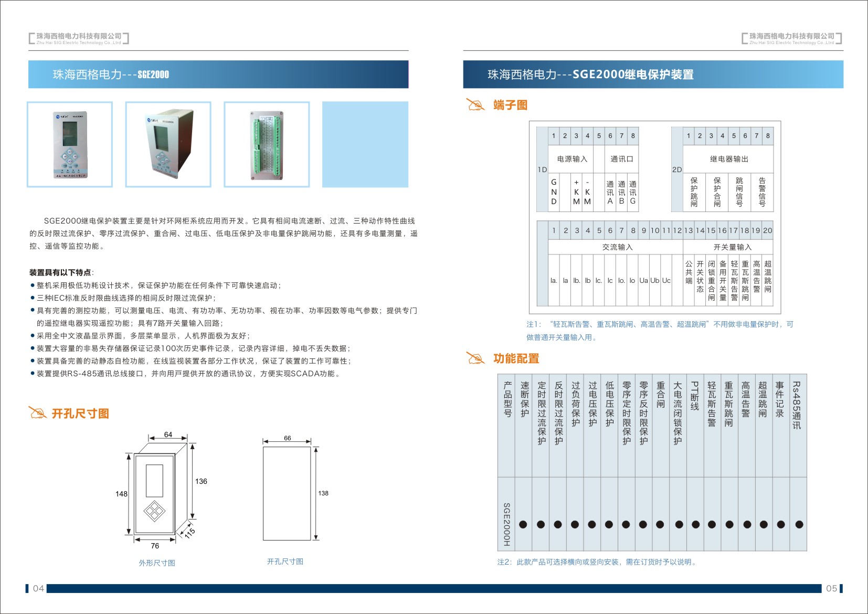Image resolution: width=868 pixels, height=614 pixels.
Task: Click the Uc cell in AC input row
Action: (x=666, y=280)
